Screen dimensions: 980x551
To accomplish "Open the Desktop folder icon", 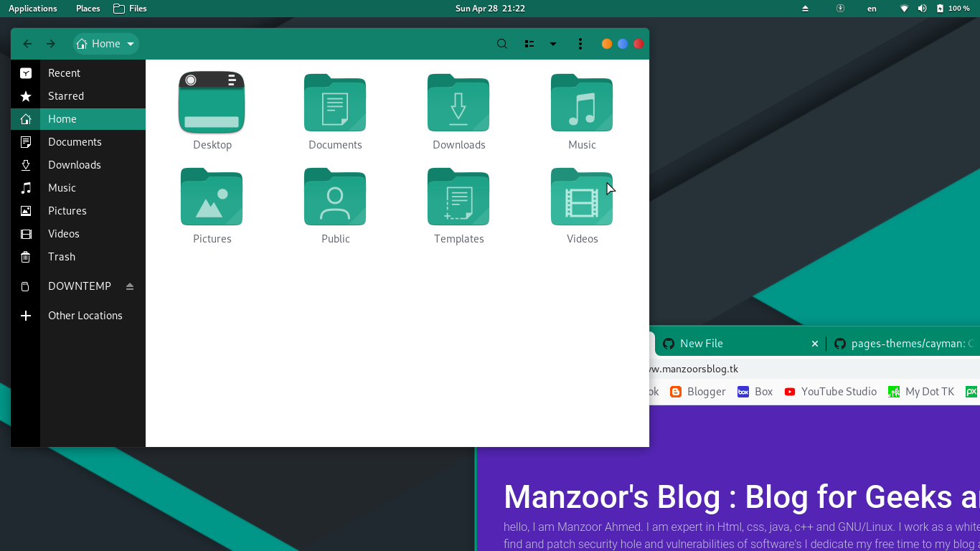I will click(212, 103).
